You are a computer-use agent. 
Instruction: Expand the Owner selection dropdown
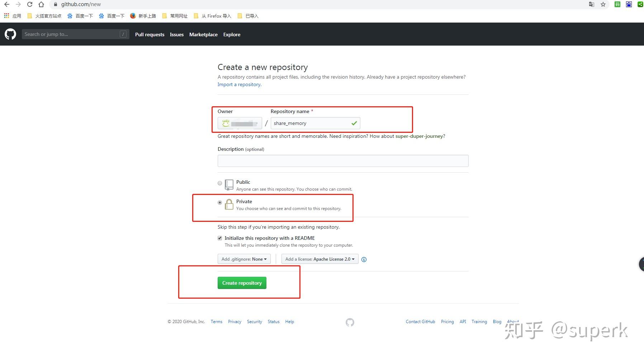(240, 123)
